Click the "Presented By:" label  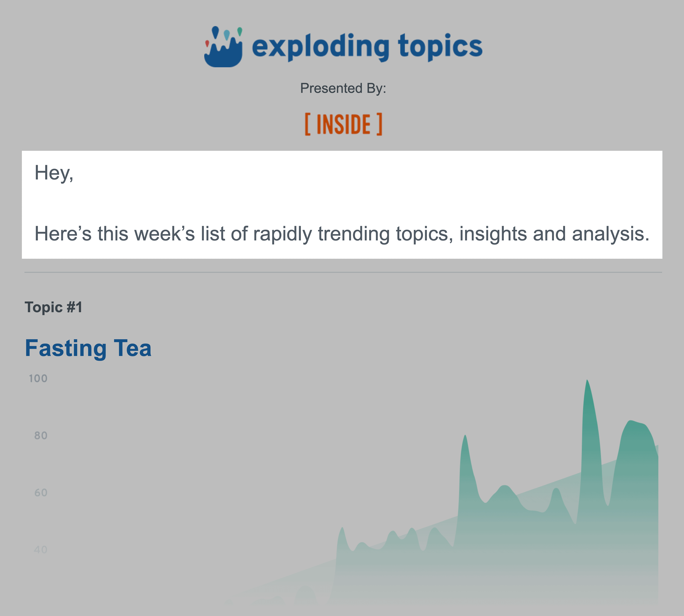[343, 88]
